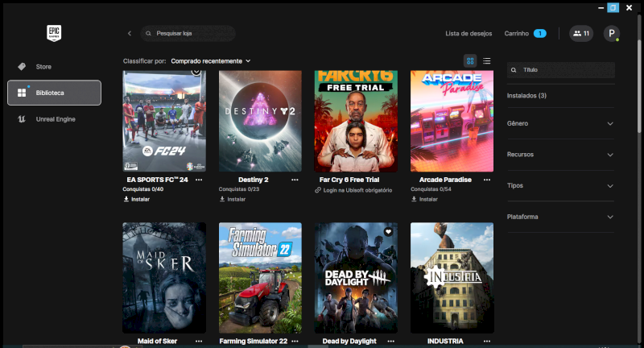Screen dimensions: 644x348
Task: Click the cart count badge 1
Action: pos(539,33)
